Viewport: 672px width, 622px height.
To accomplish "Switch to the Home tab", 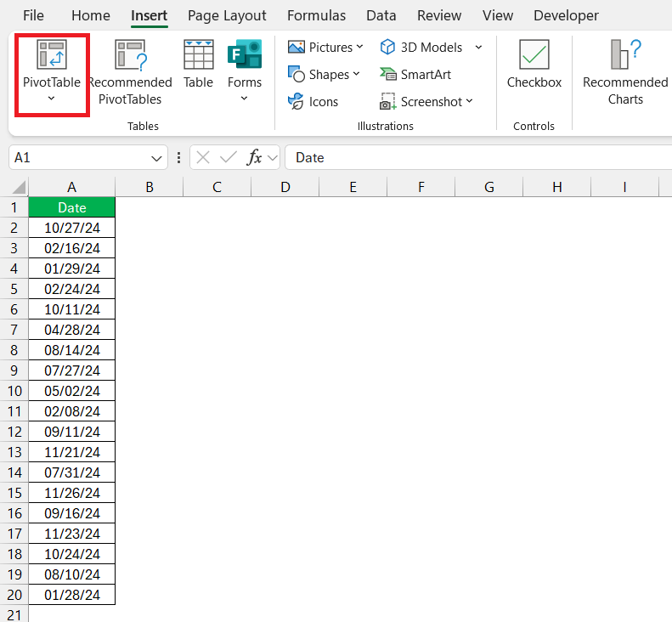I will pos(91,15).
